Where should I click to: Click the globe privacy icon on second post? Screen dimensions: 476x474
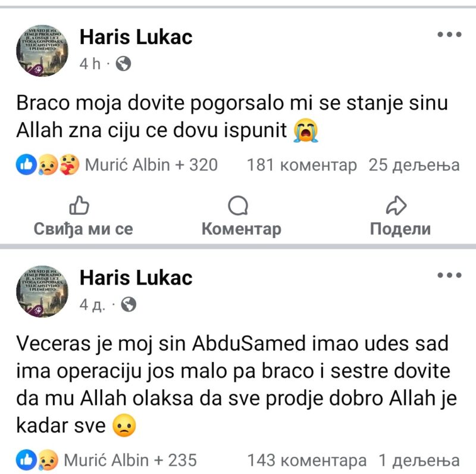point(128,305)
